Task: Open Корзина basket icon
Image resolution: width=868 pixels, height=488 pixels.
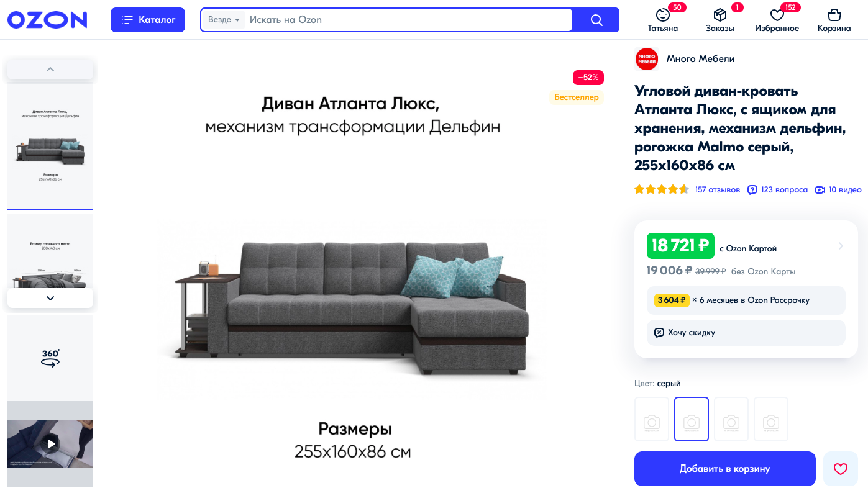Action: click(834, 15)
